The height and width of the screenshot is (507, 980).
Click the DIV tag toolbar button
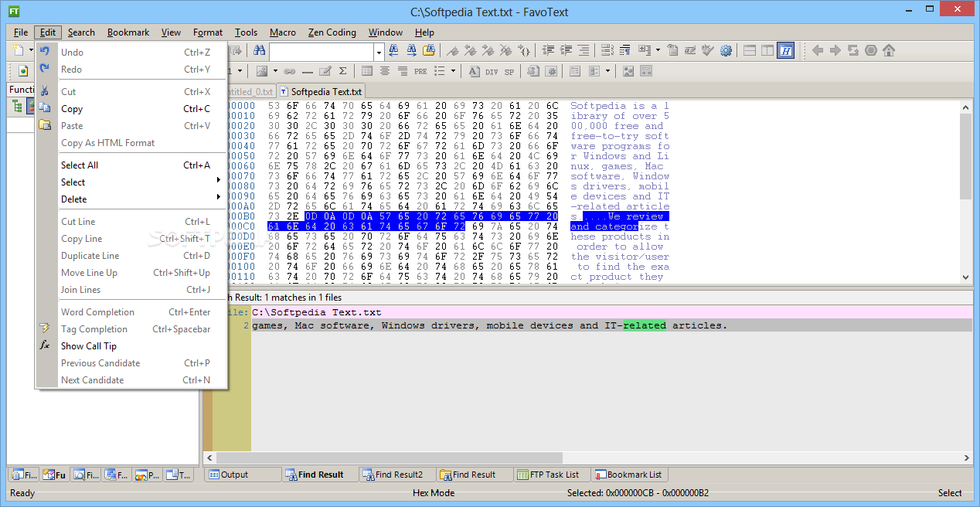492,71
